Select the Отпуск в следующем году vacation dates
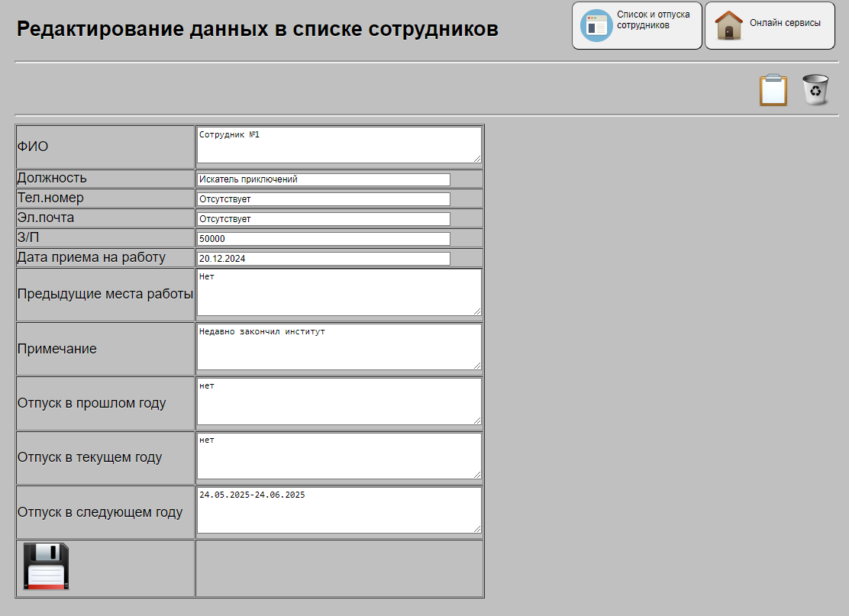849x616 pixels. (x=338, y=511)
